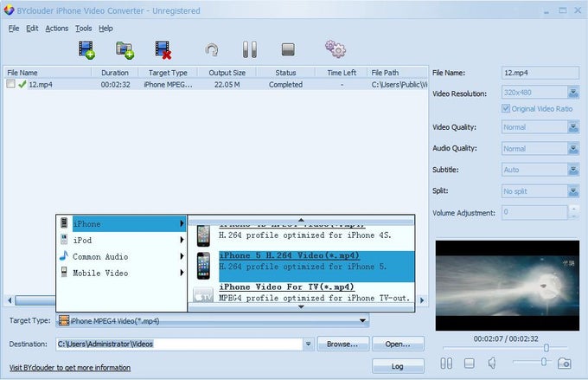Screen dimensions: 588x380
Task: Open the Subtitle dropdown
Action: pos(573,170)
